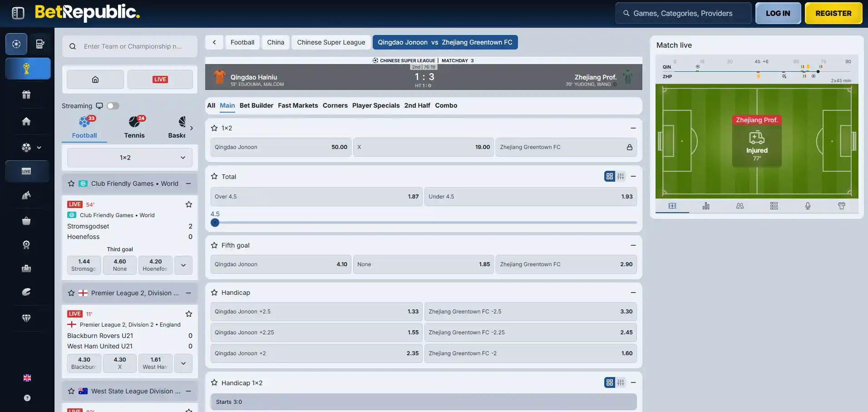Go back with the breadcrumb arrow button

tap(214, 42)
